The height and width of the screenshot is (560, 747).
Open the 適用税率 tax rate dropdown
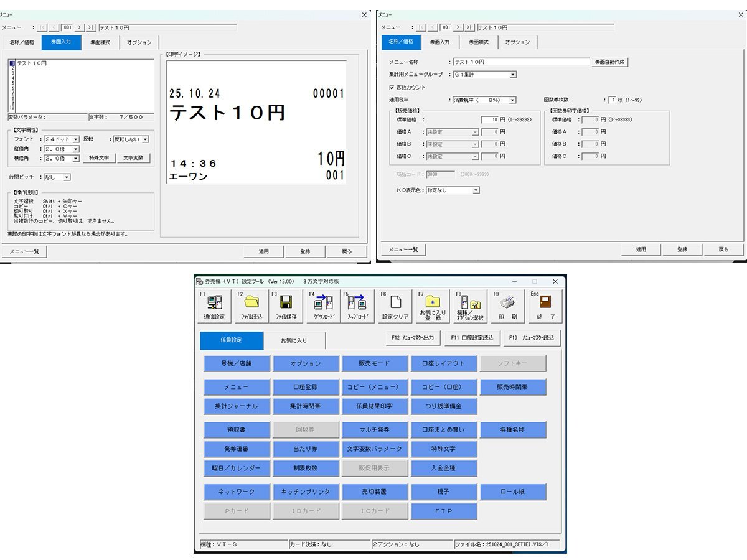coord(512,100)
